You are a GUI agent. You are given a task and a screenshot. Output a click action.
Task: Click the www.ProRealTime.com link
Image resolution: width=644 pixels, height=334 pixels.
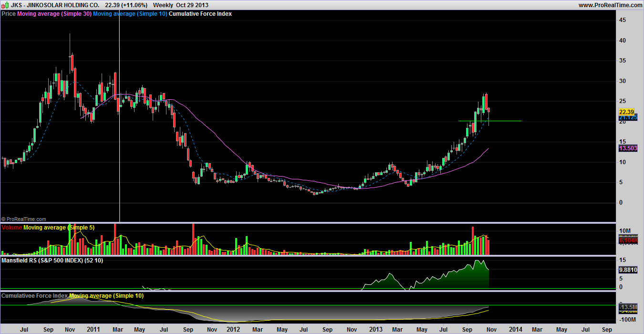tap(611, 5)
